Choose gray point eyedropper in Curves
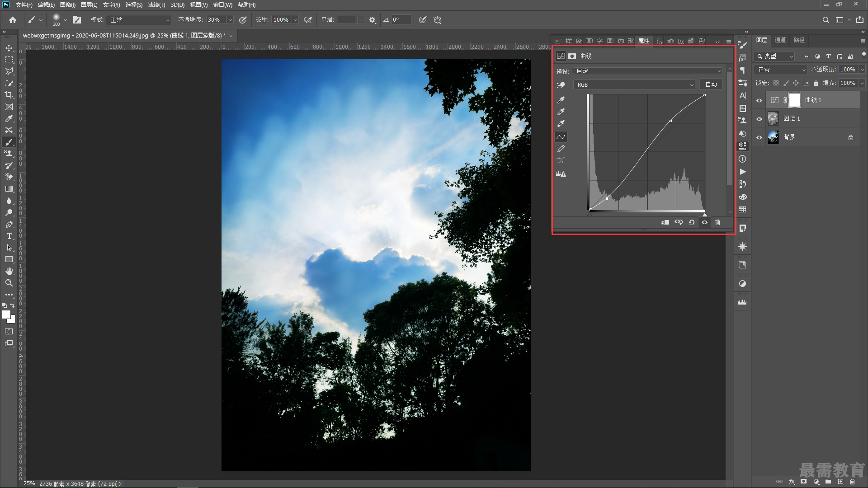 tap(561, 112)
